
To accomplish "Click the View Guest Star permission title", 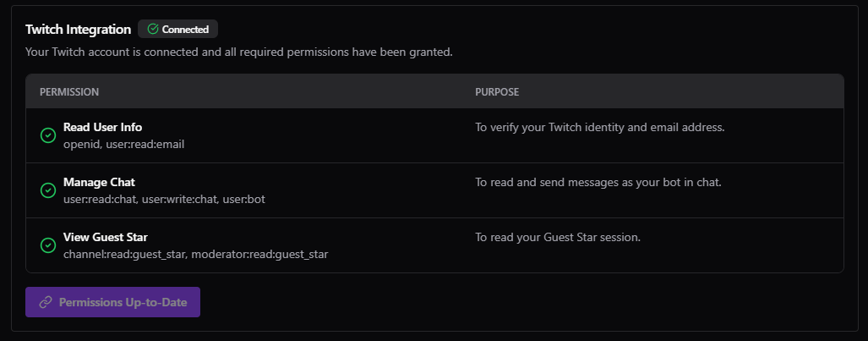I will click(x=107, y=237).
